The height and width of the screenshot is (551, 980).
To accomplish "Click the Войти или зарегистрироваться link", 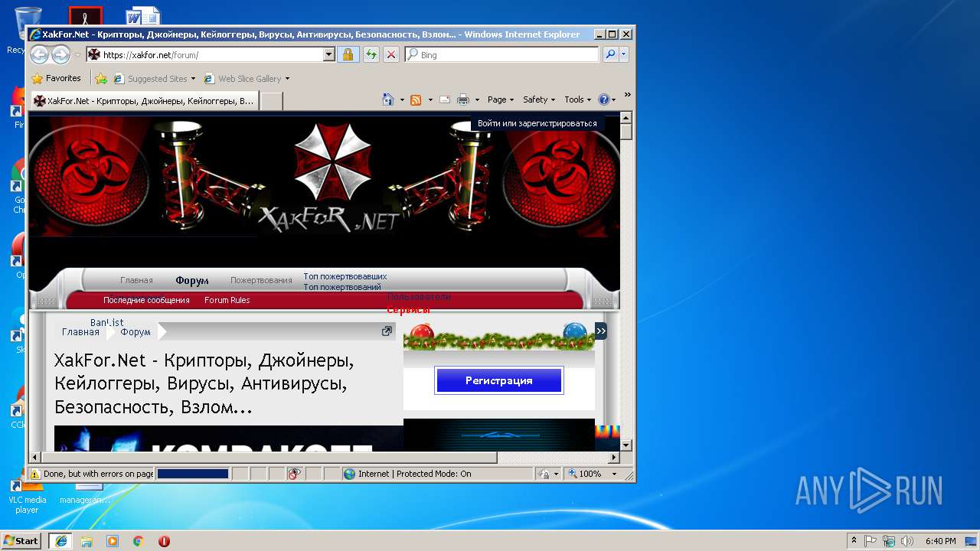I will coord(537,123).
